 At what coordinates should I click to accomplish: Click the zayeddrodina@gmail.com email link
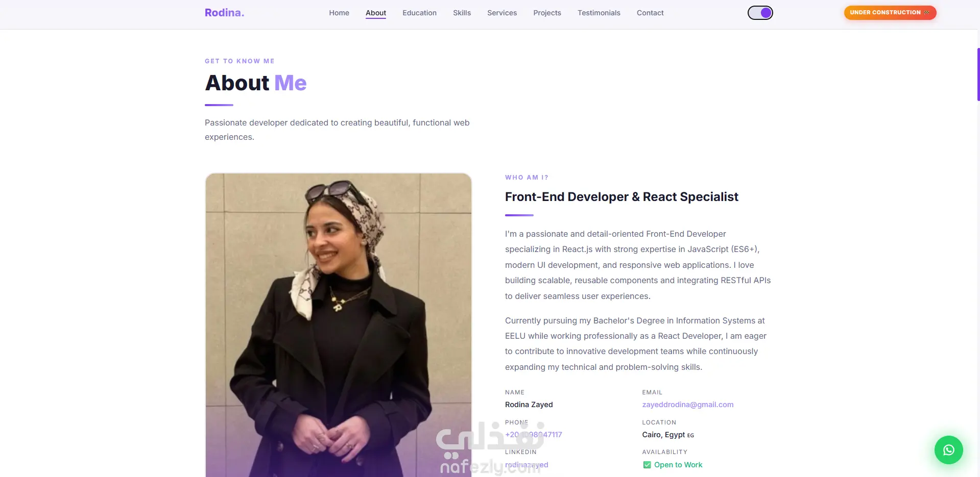pos(687,405)
